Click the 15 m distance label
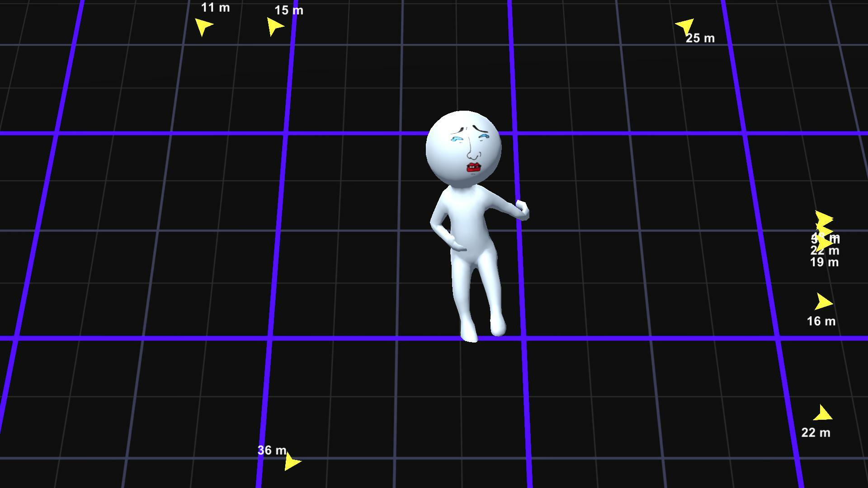The width and height of the screenshot is (868, 488). coord(288,10)
